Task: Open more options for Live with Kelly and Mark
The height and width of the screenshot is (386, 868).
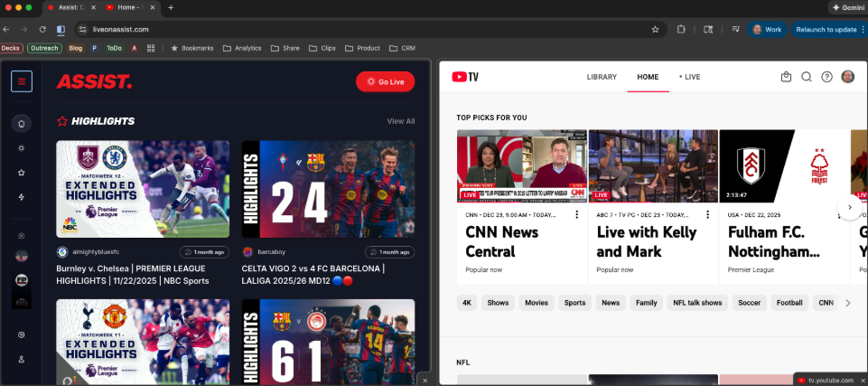Action: point(707,214)
